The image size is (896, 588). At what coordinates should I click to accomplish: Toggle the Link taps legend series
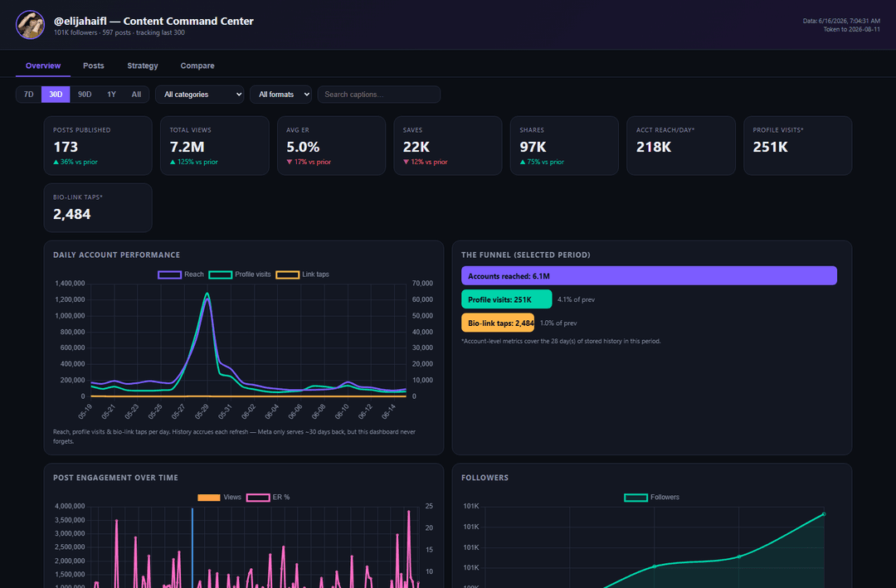302,275
